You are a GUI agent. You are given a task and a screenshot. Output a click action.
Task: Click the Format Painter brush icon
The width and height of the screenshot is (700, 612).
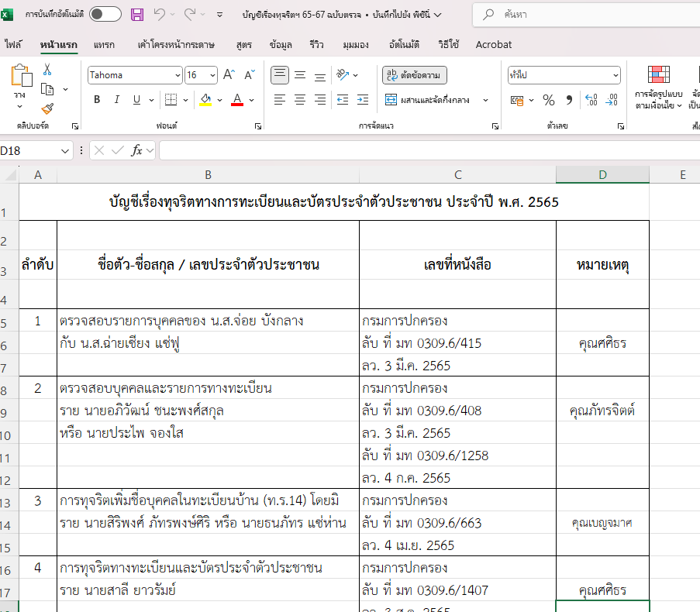coord(47,108)
